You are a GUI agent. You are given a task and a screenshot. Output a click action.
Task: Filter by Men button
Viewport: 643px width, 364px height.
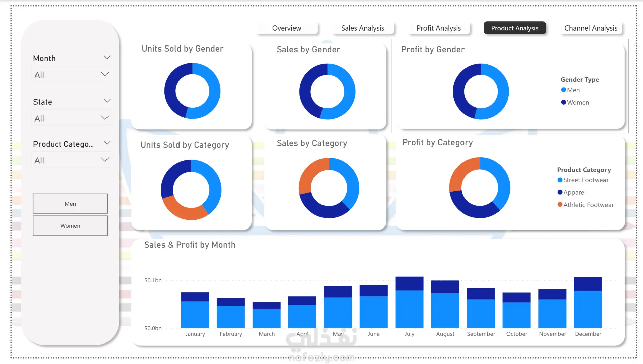point(70,204)
